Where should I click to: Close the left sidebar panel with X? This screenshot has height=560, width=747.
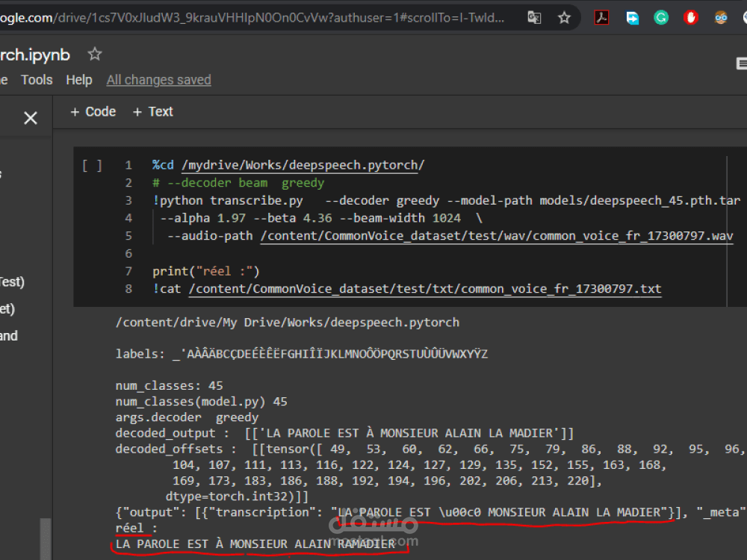31,118
